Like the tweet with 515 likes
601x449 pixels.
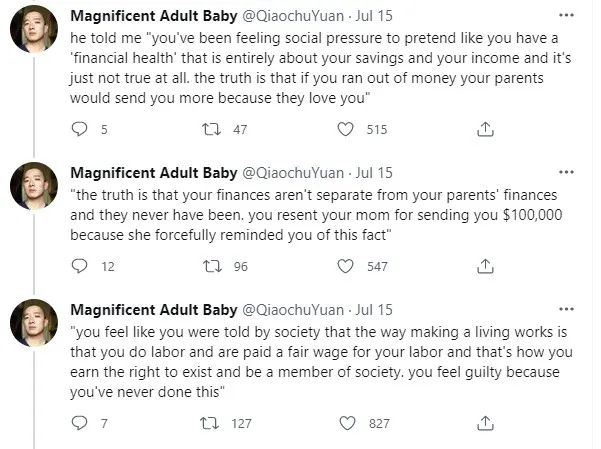[345, 129]
